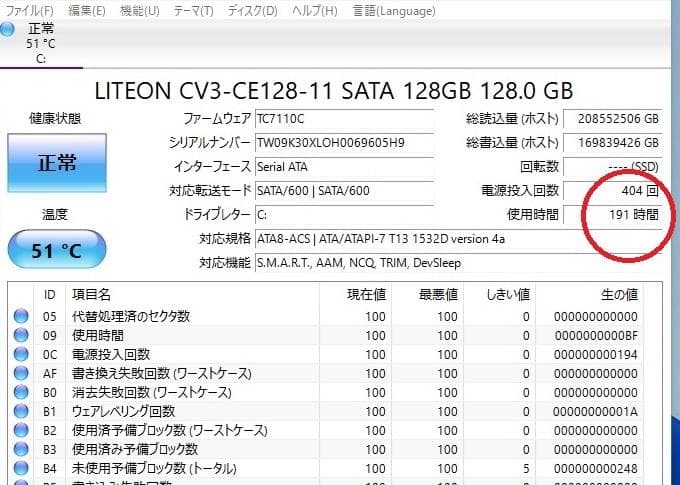Click raw value 00000000001A
This screenshot has width=680, height=485.
click(596, 411)
